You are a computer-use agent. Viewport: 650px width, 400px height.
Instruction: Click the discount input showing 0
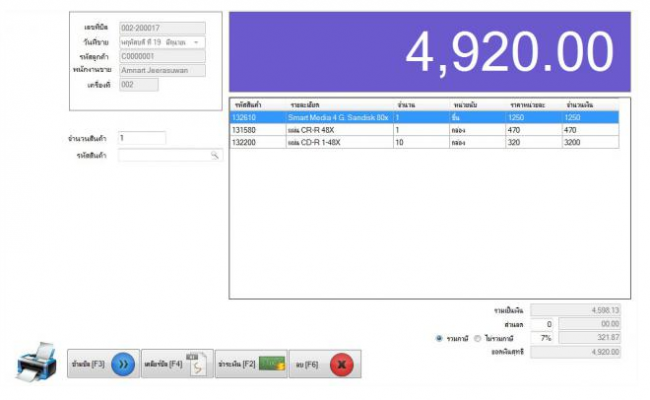pyautogui.click(x=542, y=324)
